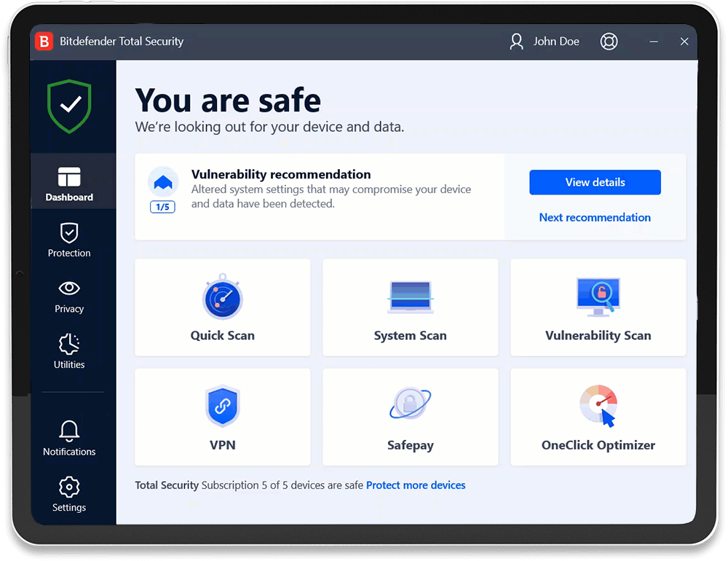Launch Safepay secure browser

411,417
